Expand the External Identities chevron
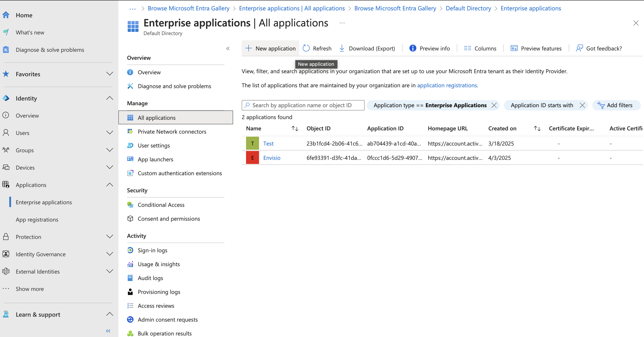644x337 pixels. tap(109, 271)
